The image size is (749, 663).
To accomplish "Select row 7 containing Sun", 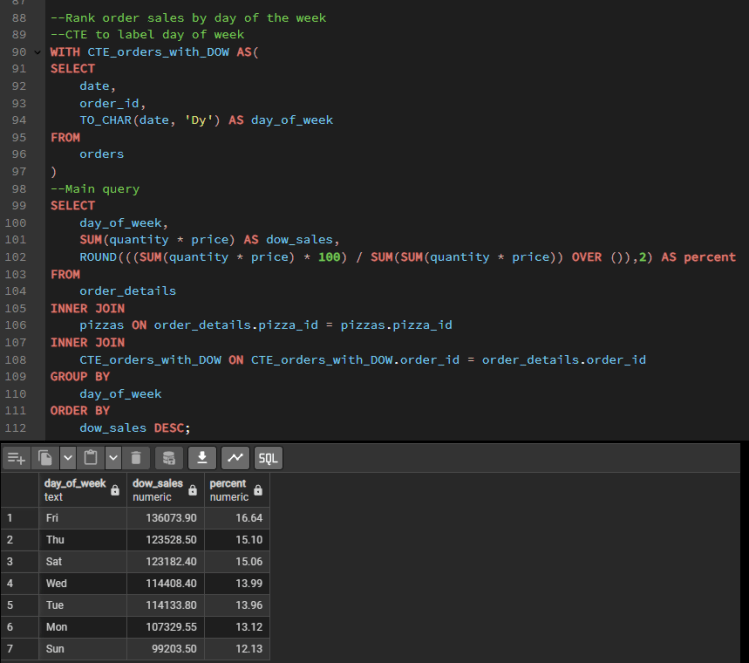I will tap(10, 649).
